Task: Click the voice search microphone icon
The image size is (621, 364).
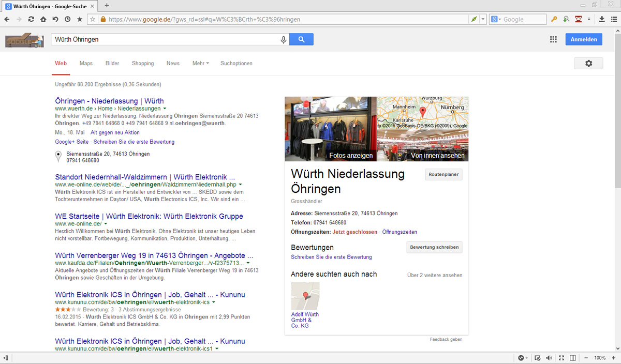Action: tap(283, 40)
